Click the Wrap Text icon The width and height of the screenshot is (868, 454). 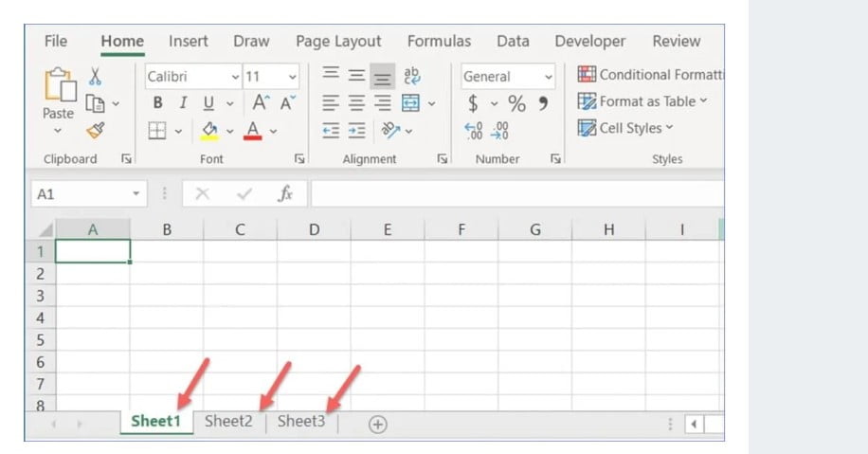[x=411, y=76]
